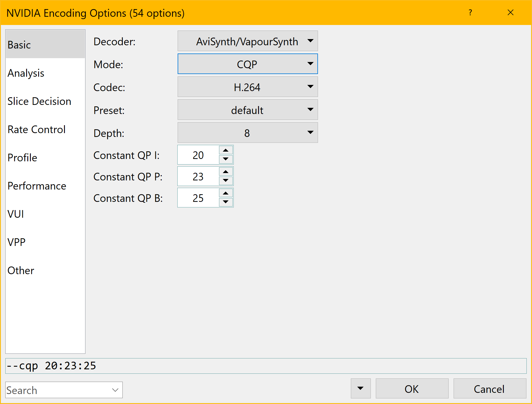Open the Depth dropdown showing 8
532x404 pixels.
pos(248,133)
